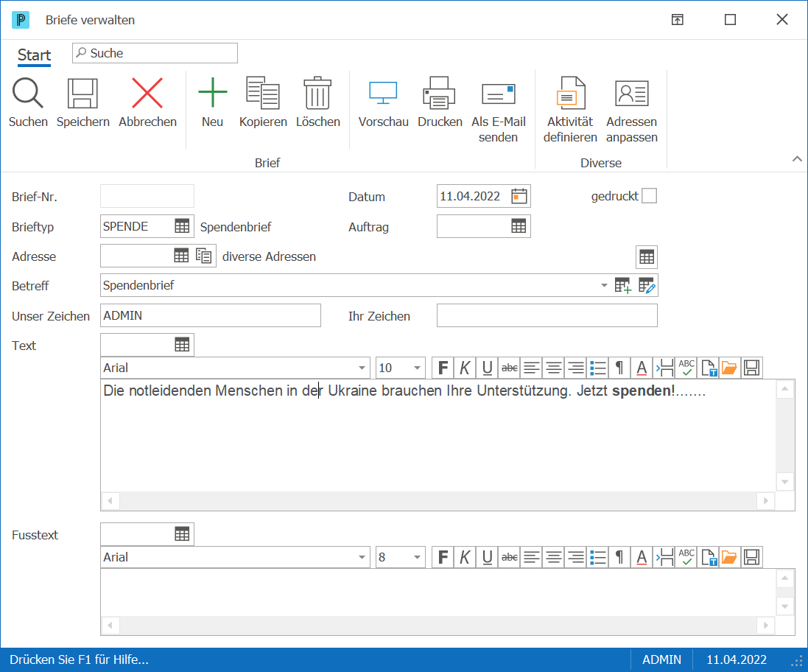Save file from Text editor toolbar
808x672 pixels.
click(752, 368)
